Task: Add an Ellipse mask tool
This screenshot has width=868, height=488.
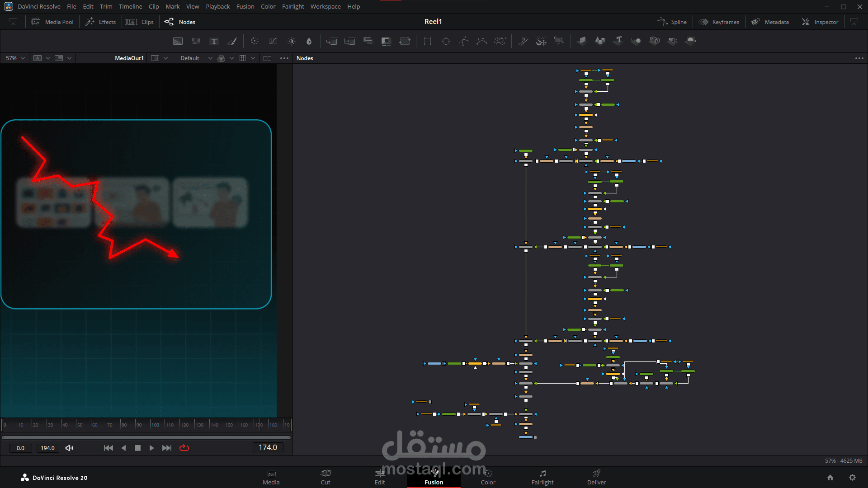Action: tap(446, 41)
